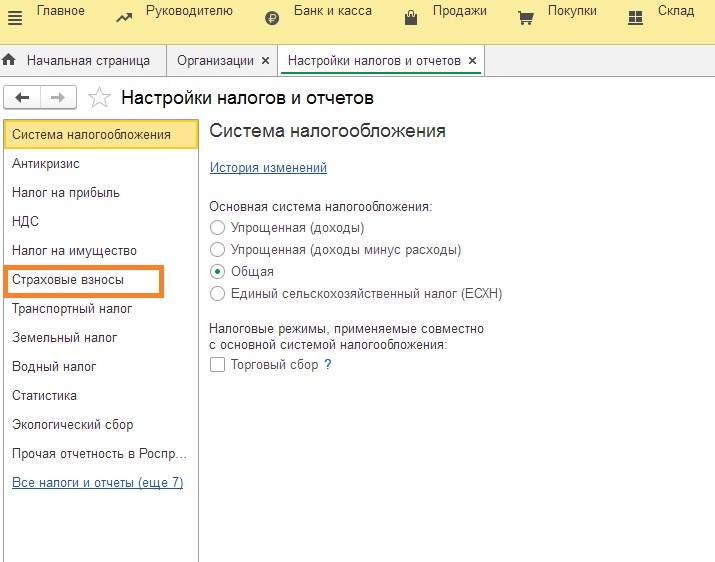Viewport: 715px width, 562px height.
Task: Open the Руководителю menu section
Action: point(189,10)
